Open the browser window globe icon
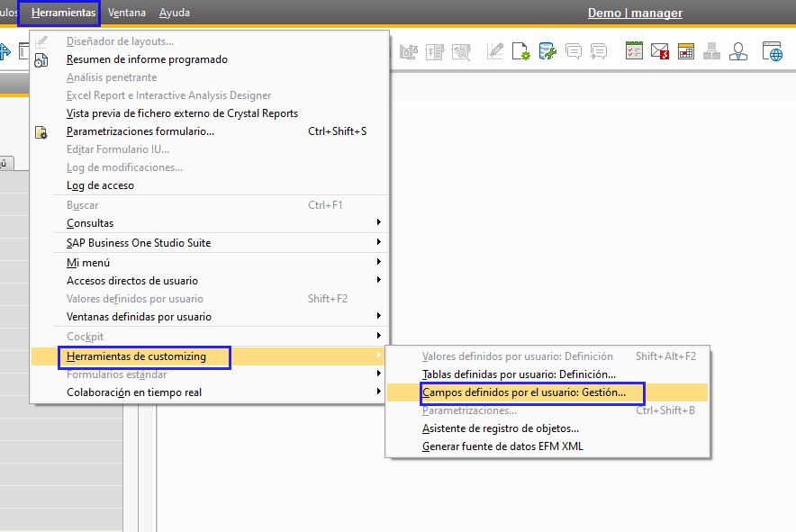This screenshot has height=532, width=796. click(x=773, y=51)
